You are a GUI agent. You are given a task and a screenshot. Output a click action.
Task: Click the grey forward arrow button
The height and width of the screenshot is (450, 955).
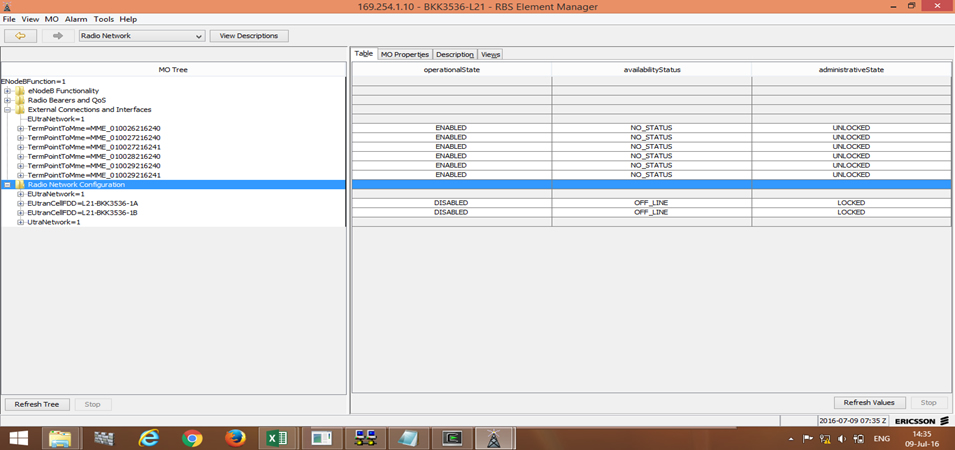point(58,36)
